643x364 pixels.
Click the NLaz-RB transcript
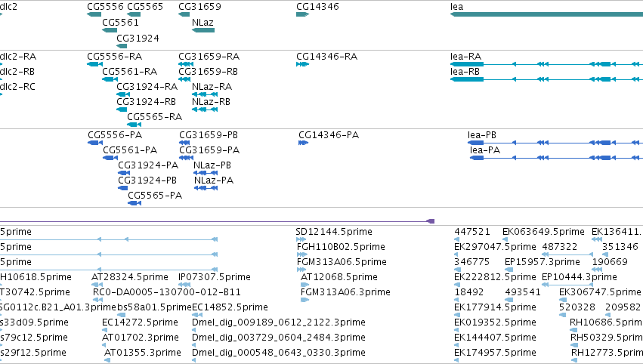tap(205, 110)
